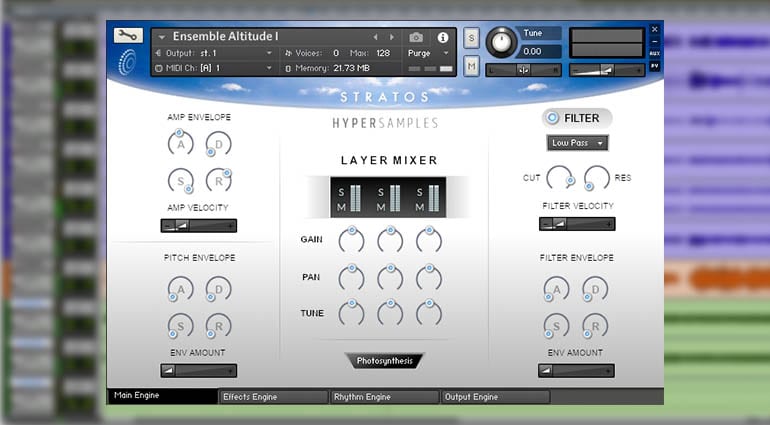This screenshot has height=425, width=770.
Task: Open the wrench edit-mode icon
Action: pos(128,35)
